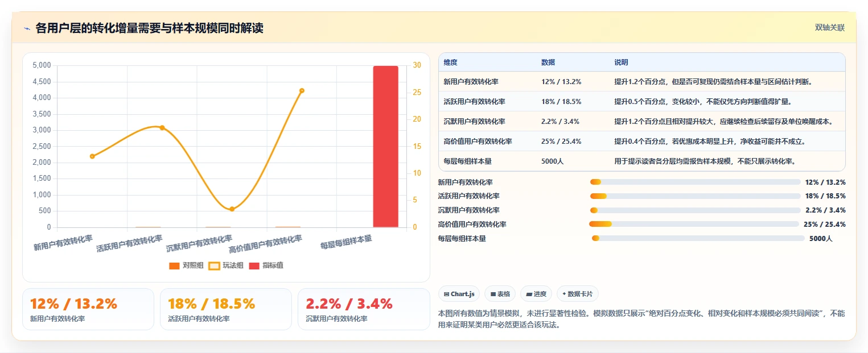Image resolution: width=868 pixels, height=353 pixels.
Task: Click table cell 2.2% / 3.4%
Action: point(561,122)
